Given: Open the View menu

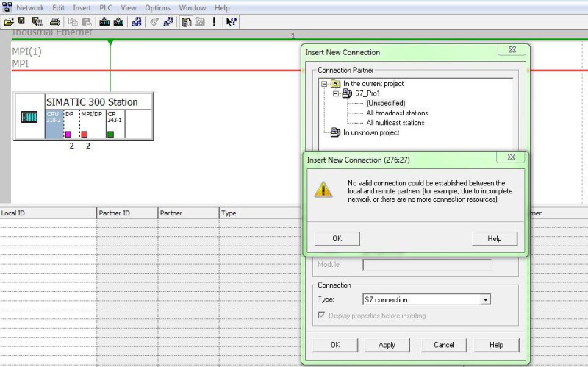Looking at the screenshot, I should [x=128, y=7].
